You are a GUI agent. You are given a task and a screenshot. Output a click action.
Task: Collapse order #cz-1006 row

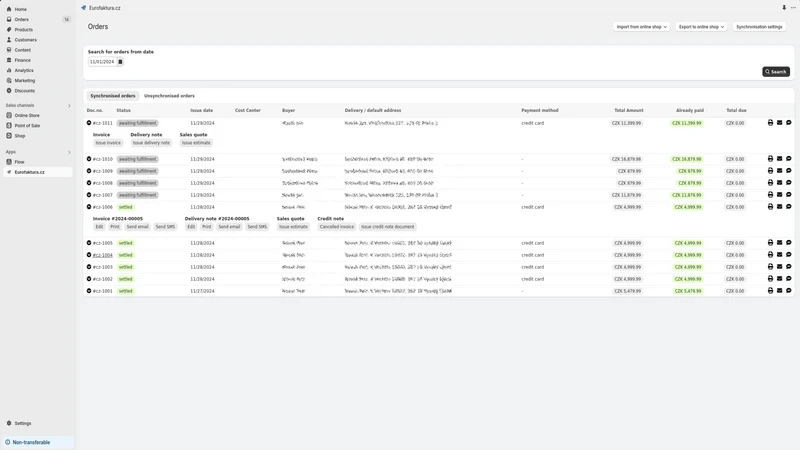point(89,207)
